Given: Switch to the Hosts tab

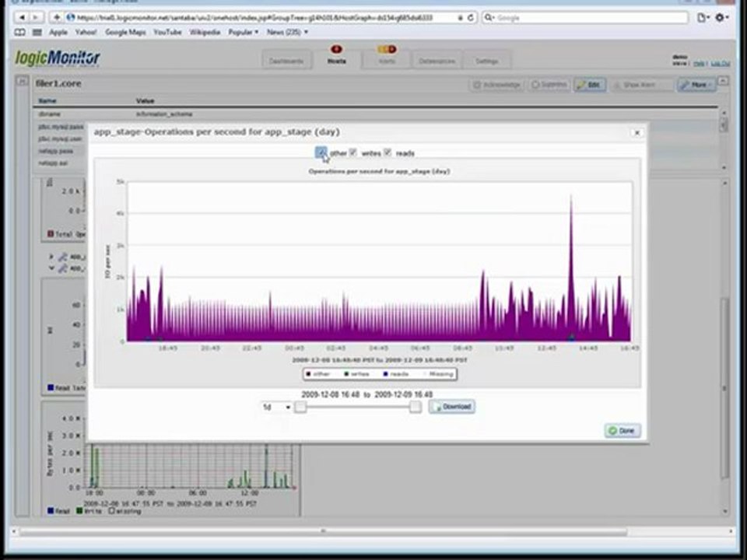Looking at the screenshot, I should [x=336, y=61].
